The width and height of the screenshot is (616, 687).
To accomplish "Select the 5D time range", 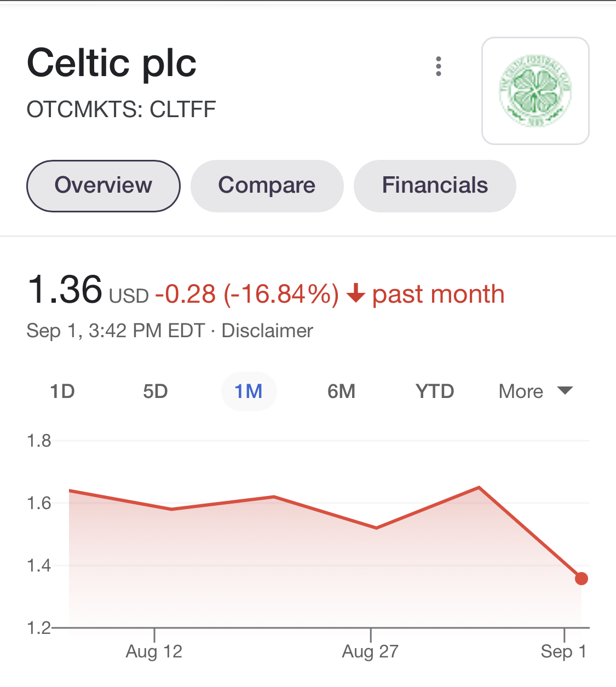I will 156,391.
